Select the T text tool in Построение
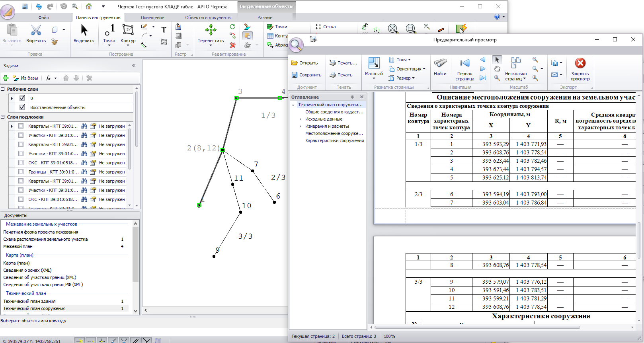This screenshot has width=644, height=343. tap(164, 30)
